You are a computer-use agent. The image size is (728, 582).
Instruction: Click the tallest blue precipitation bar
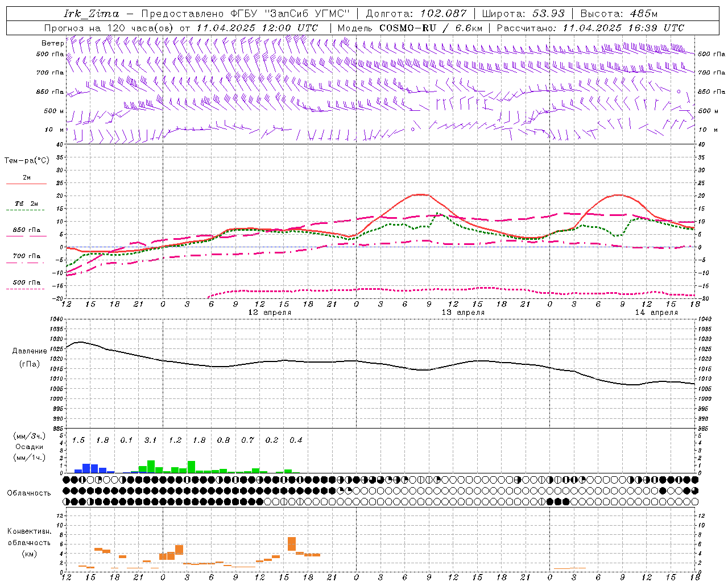tap(86, 468)
